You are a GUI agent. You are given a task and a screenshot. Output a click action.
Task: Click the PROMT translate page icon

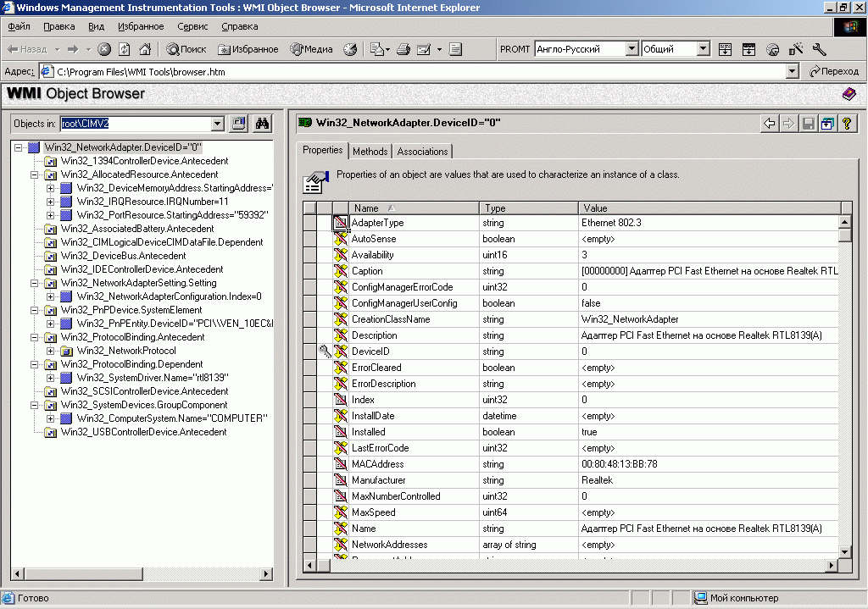(x=725, y=49)
